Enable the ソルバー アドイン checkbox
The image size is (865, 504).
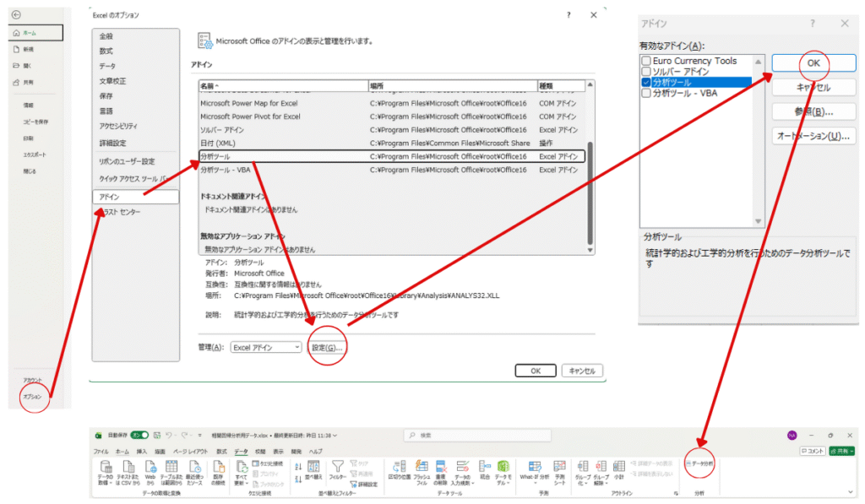tap(646, 72)
